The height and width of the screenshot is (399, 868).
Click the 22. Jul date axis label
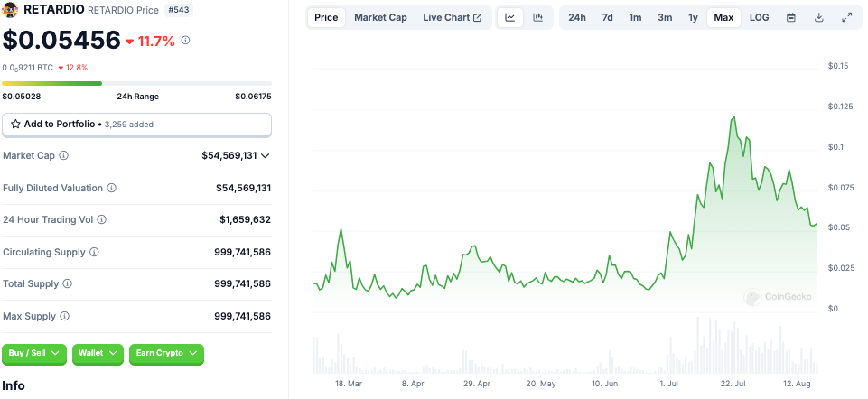733,384
